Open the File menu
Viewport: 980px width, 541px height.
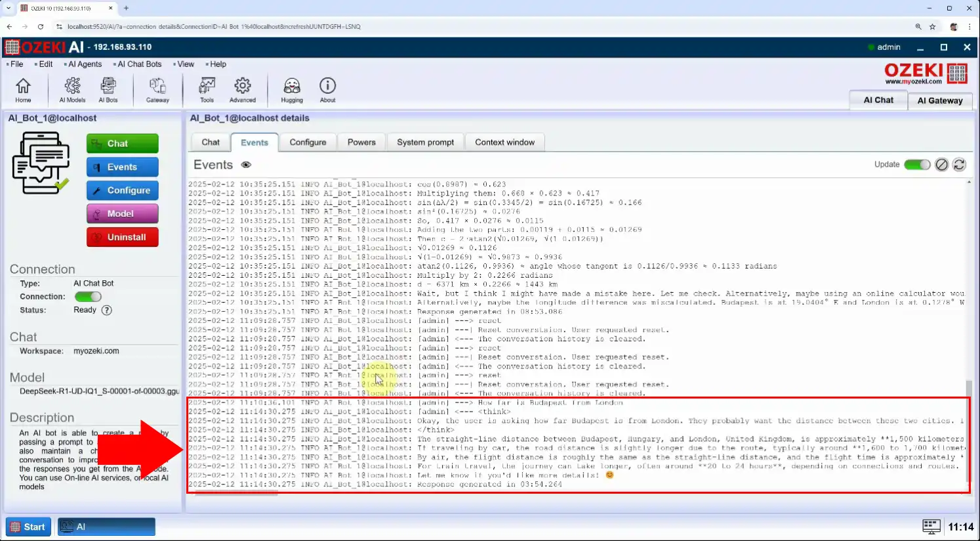pos(15,64)
